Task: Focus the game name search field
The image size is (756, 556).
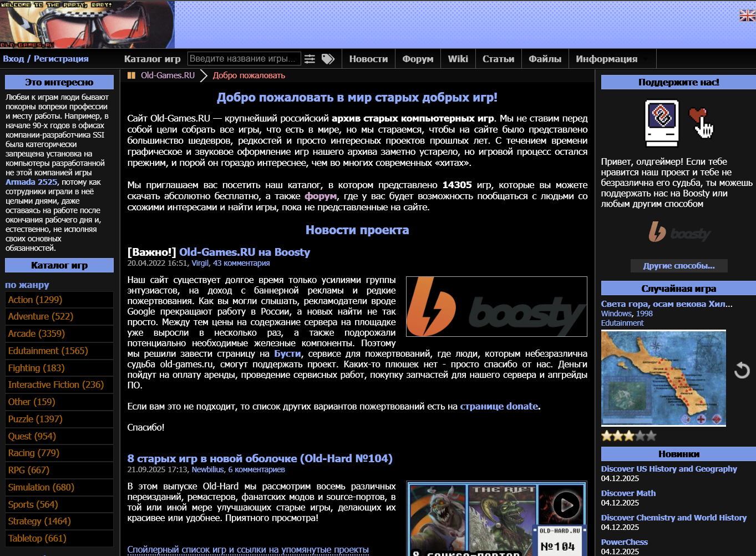Action: click(x=243, y=59)
